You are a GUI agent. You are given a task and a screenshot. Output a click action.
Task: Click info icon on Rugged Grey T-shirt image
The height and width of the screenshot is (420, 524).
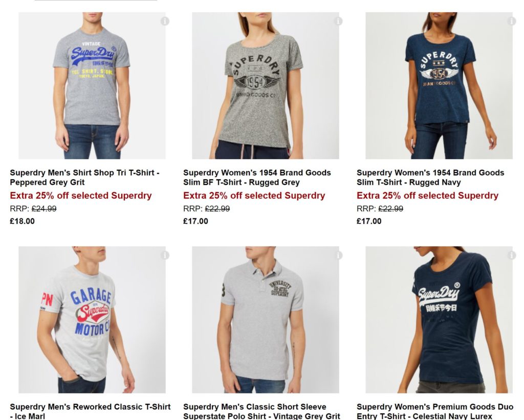tap(338, 21)
